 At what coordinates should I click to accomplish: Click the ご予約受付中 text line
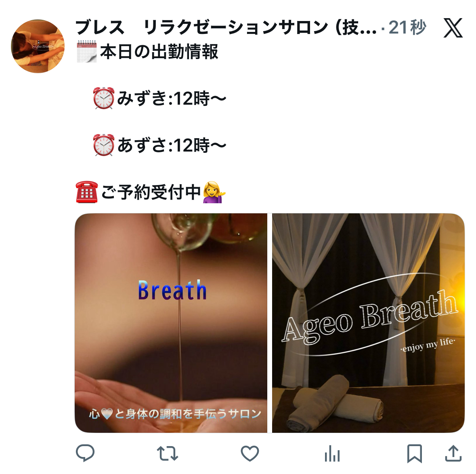(151, 192)
